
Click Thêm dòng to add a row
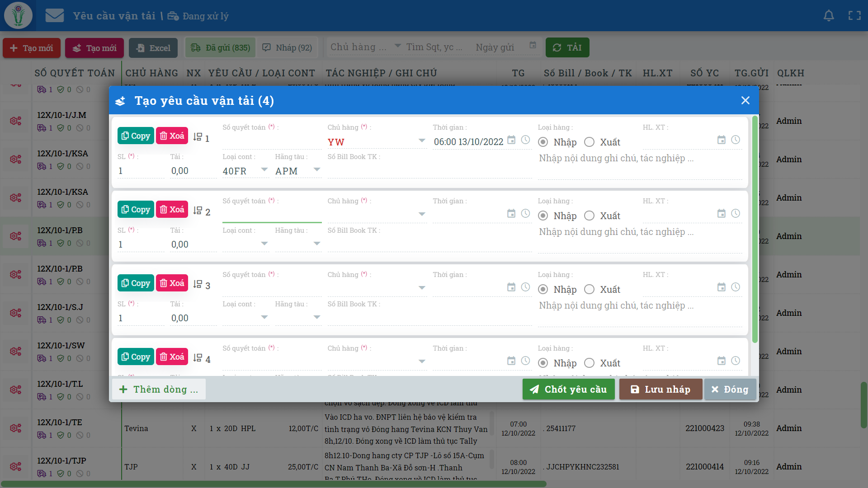click(x=159, y=389)
